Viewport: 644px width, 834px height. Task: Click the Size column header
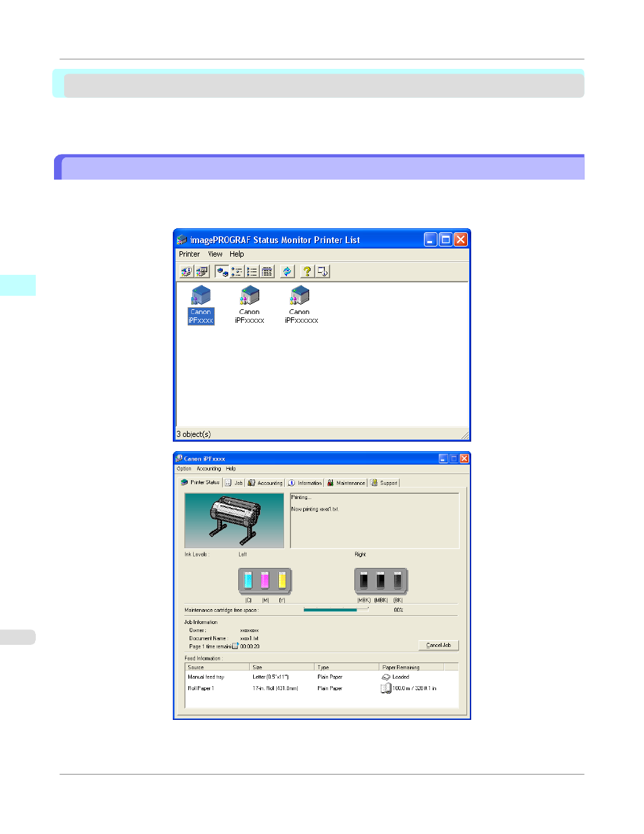(x=282, y=667)
